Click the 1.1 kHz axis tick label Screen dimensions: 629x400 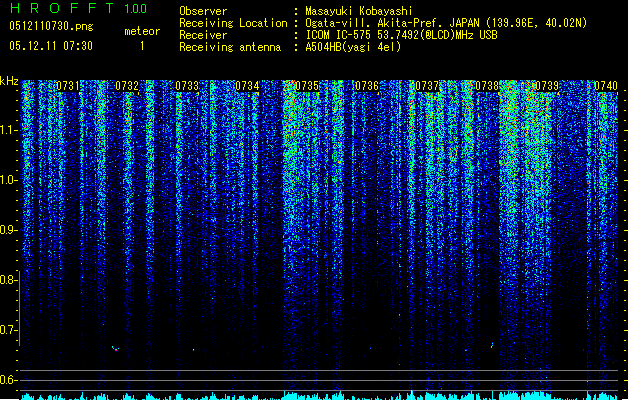coord(8,130)
